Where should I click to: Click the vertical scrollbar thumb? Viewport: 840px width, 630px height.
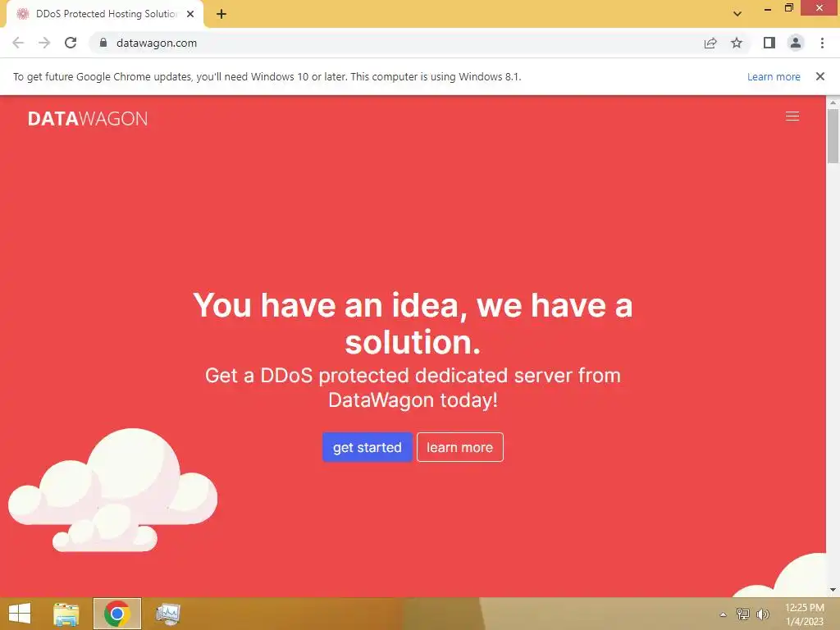(833, 135)
